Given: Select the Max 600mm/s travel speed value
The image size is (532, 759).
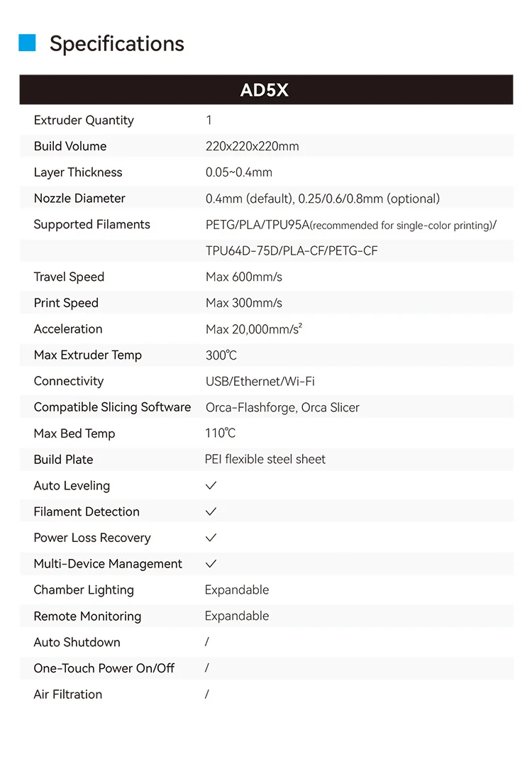Looking at the screenshot, I should 244,277.
